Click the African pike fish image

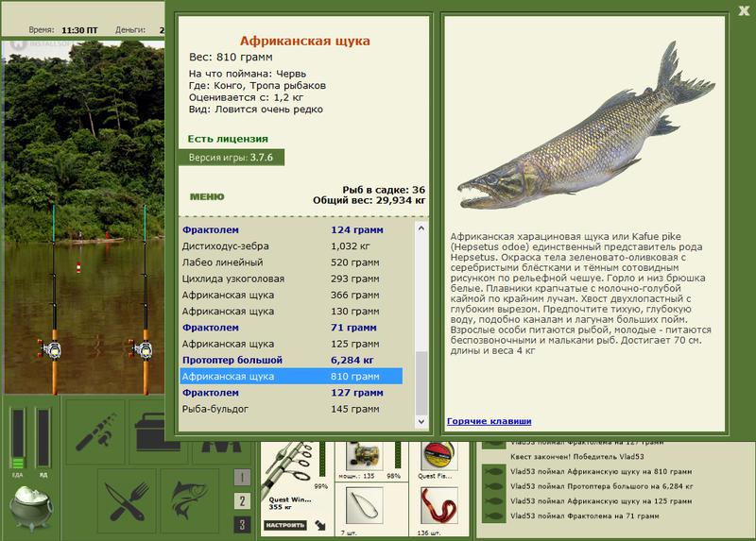point(586,127)
